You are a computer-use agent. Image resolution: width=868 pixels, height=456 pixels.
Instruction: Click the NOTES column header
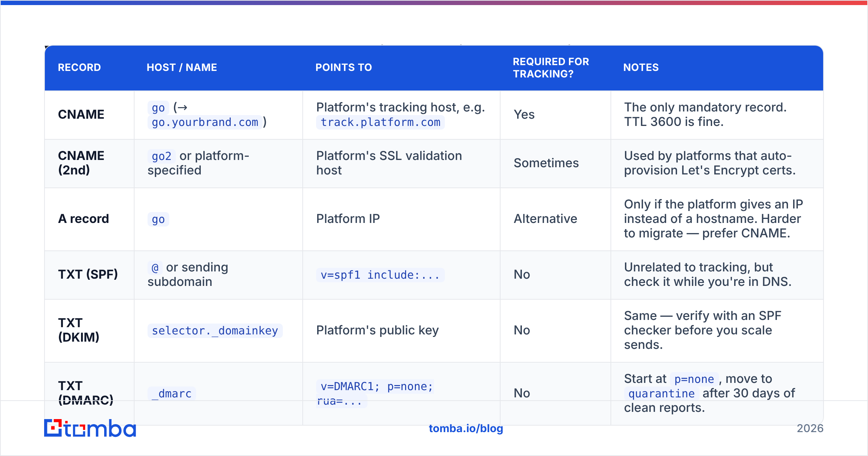coord(641,67)
